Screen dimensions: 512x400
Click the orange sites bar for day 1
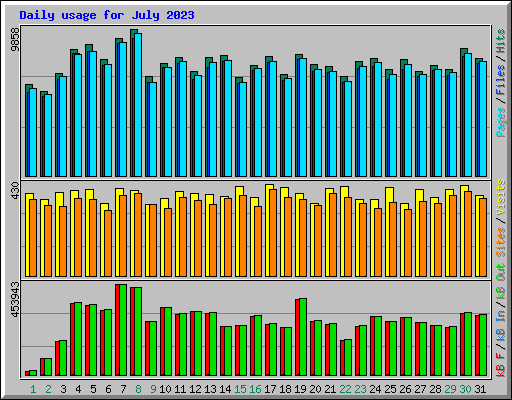pos(33,238)
